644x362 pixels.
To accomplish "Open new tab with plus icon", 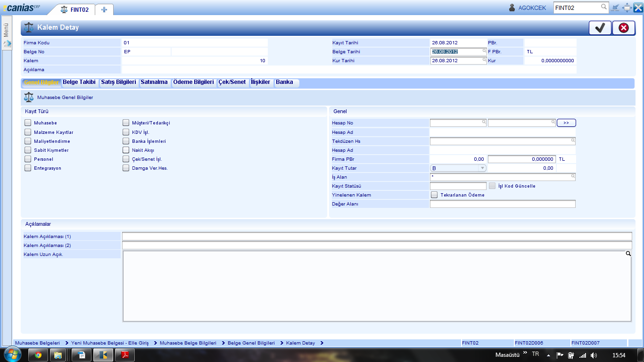I will [104, 9].
